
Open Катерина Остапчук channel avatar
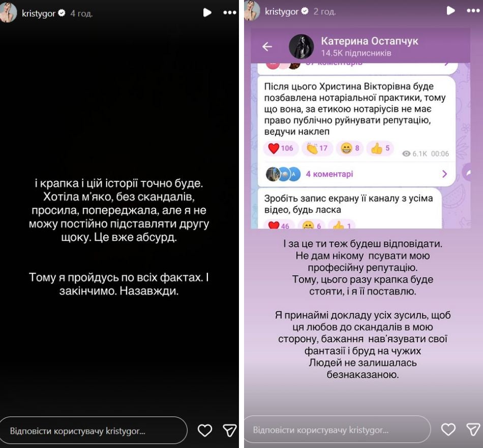pyautogui.click(x=301, y=46)
